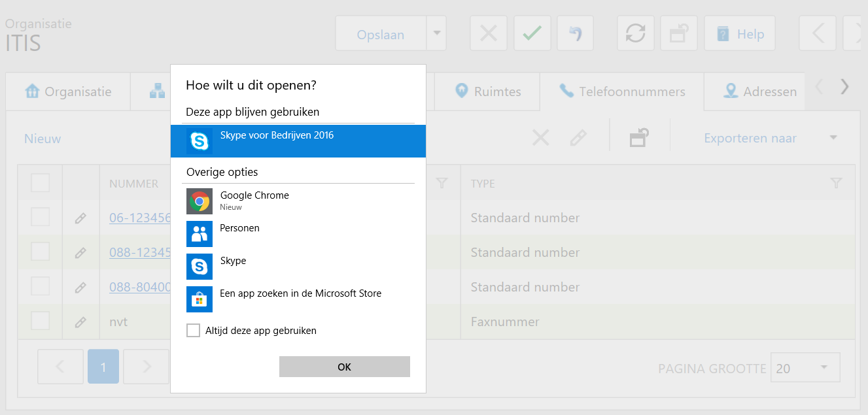This screenshot has height=415, width=868.
Task: Enable Altijd deze app gebruiken checkbox
Action: pyautogui.click(x=193, y=331)
